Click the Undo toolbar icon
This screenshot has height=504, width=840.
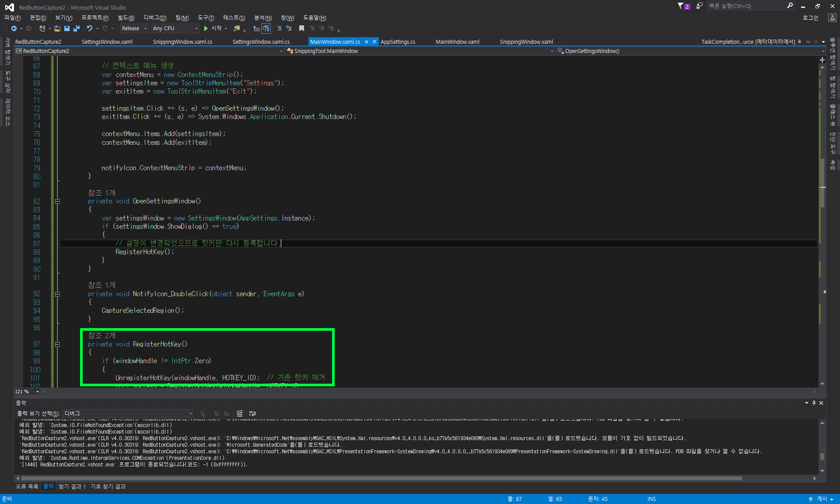point(90,28)
